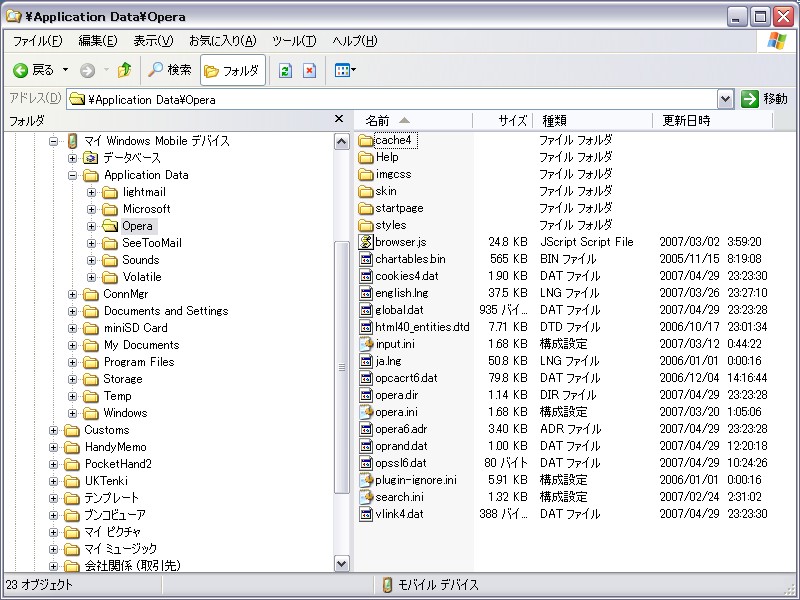The width and height of the screenshot is (800, 600).
Task: Close the フォルダ pane with the X
Action: pos(339,119)
